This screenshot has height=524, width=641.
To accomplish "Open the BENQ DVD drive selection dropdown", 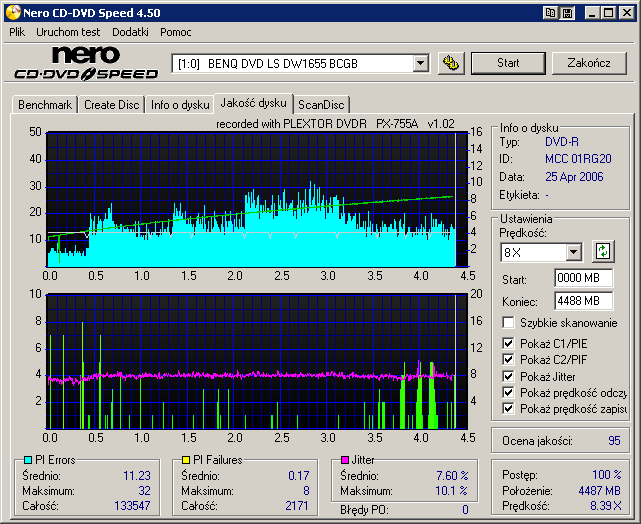I will (420, 63).
